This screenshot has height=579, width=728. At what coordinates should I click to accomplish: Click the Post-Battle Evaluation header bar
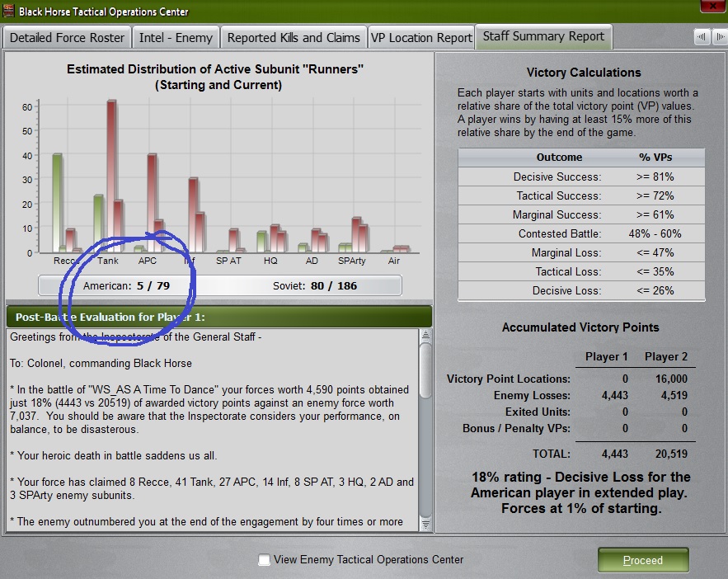coord(219,317)
